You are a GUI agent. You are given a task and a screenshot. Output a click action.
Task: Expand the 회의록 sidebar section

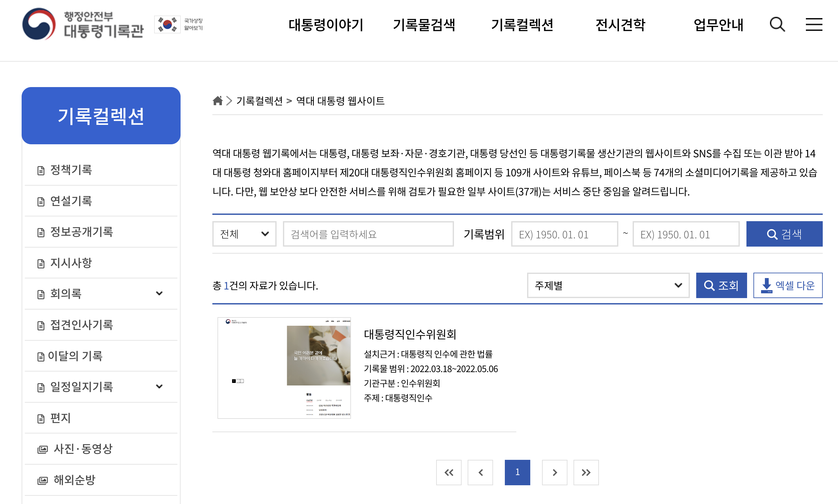point(159,293)
